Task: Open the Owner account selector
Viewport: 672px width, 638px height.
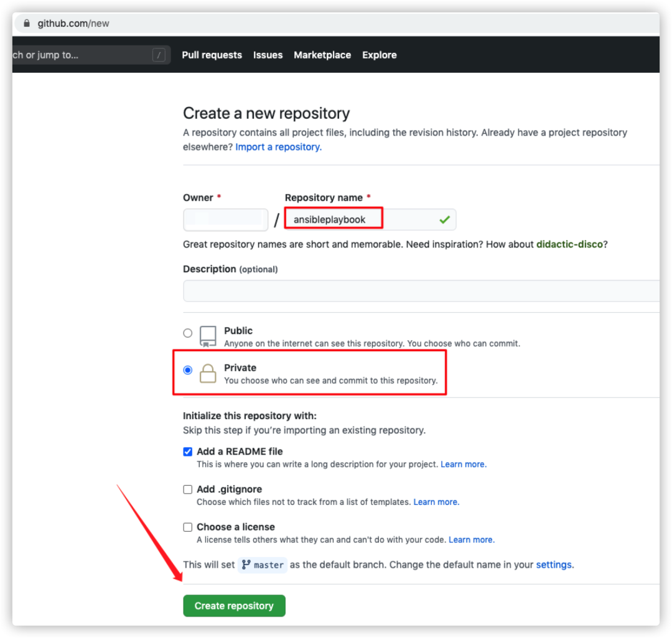Action: (x=225, y=219)
